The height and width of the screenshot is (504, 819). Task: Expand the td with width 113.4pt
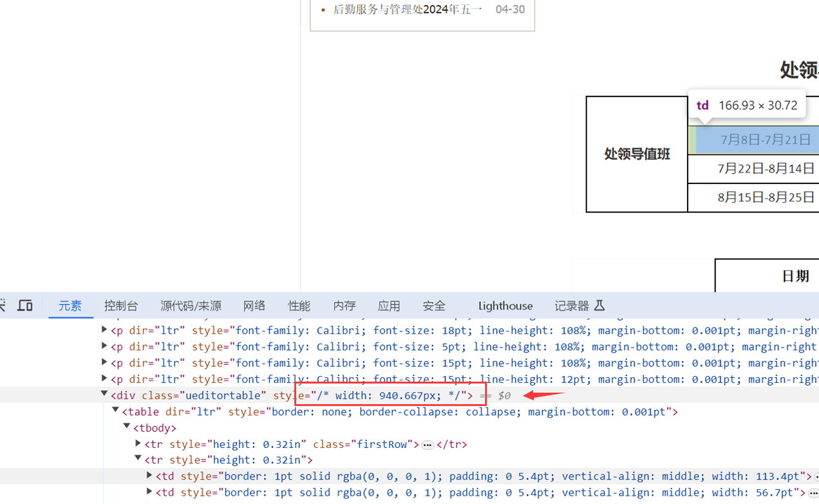click(x=149, y=476)
